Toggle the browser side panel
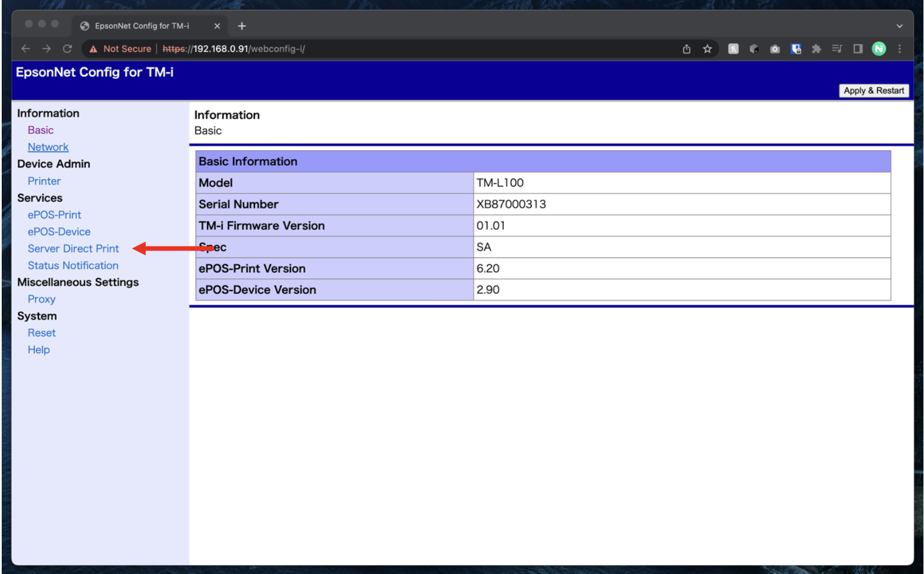 pyautogui.click(x=858, y=49)
